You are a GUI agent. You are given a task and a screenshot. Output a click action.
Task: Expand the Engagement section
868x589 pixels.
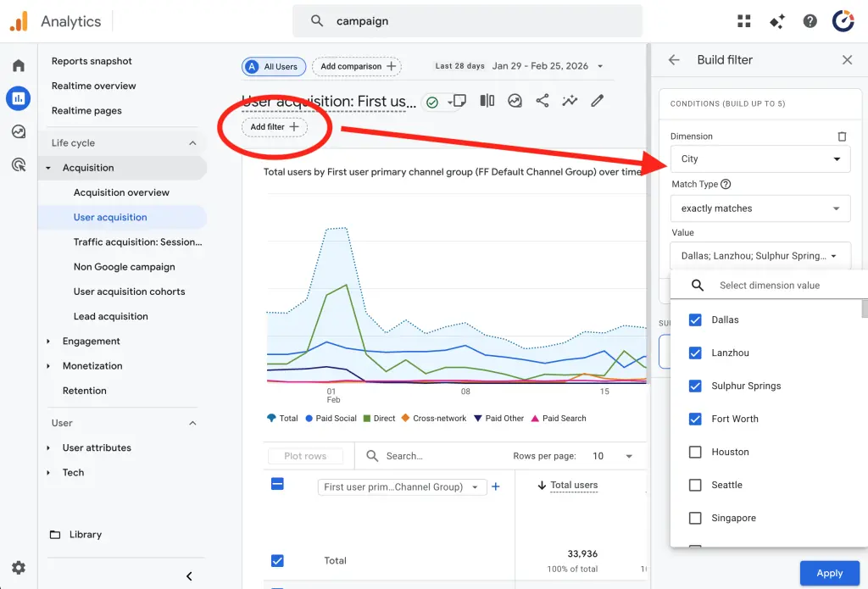[48, 342]
